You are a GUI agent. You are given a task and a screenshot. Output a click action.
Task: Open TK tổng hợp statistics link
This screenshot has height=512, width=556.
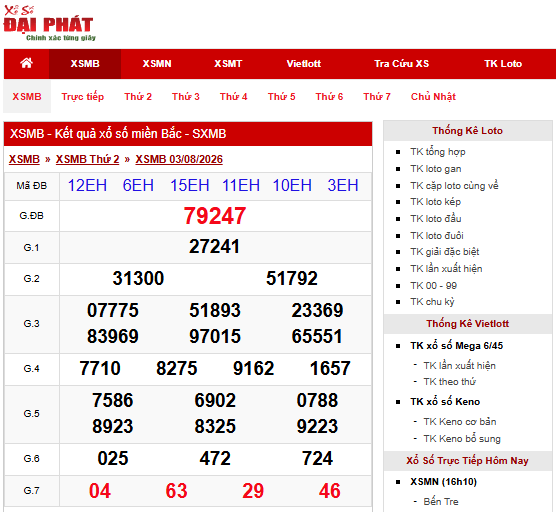pyautogui.click(x=438, y=152)
